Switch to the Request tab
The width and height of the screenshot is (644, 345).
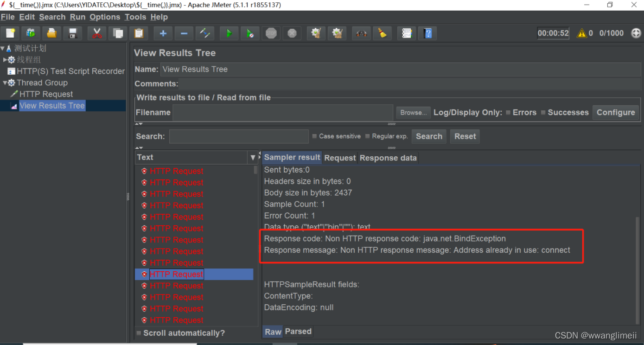340,158
